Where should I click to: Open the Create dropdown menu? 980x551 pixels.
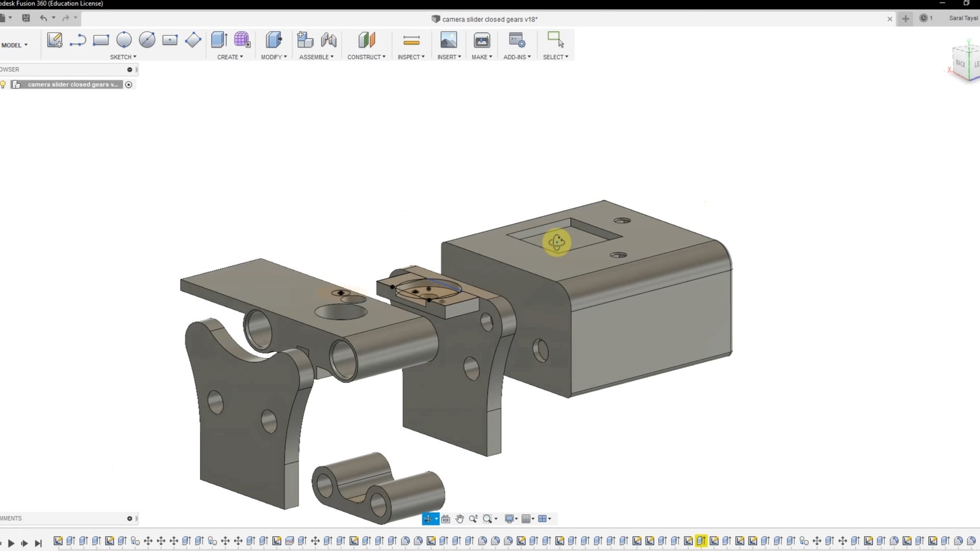click(229, 57)
